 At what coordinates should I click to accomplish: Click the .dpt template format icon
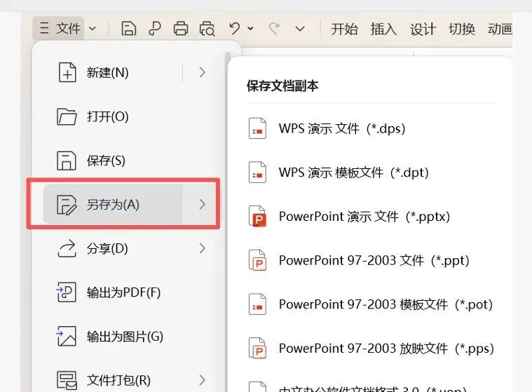(257, 172)
